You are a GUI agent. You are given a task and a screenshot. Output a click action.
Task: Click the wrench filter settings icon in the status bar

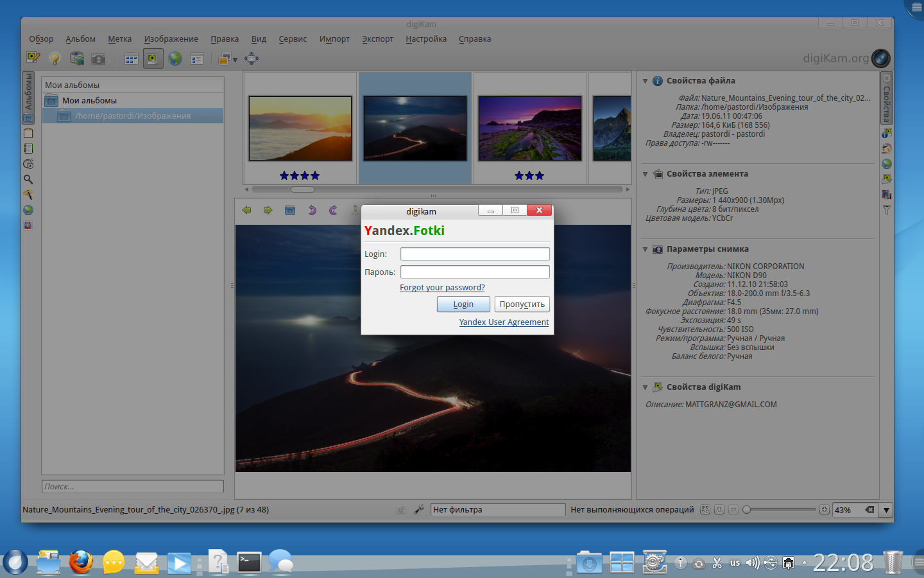coord(419,509)
